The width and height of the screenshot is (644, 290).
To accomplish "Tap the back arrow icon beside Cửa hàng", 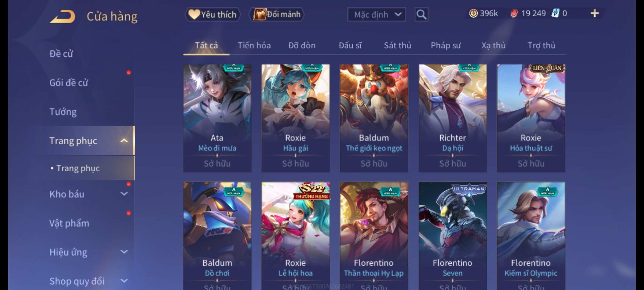I will (62, 16).
